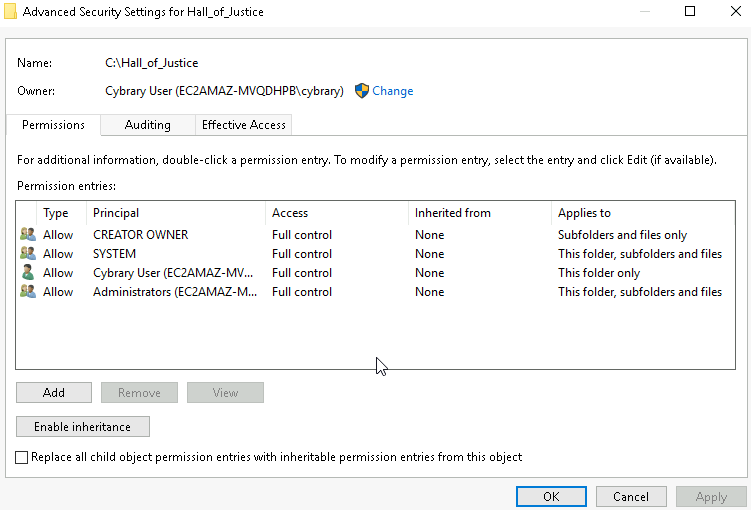Click the Inherited from column header
Image resolution: width=751 pixels, height=510 pixels.
pyautogui.click(x=453, y=213)
